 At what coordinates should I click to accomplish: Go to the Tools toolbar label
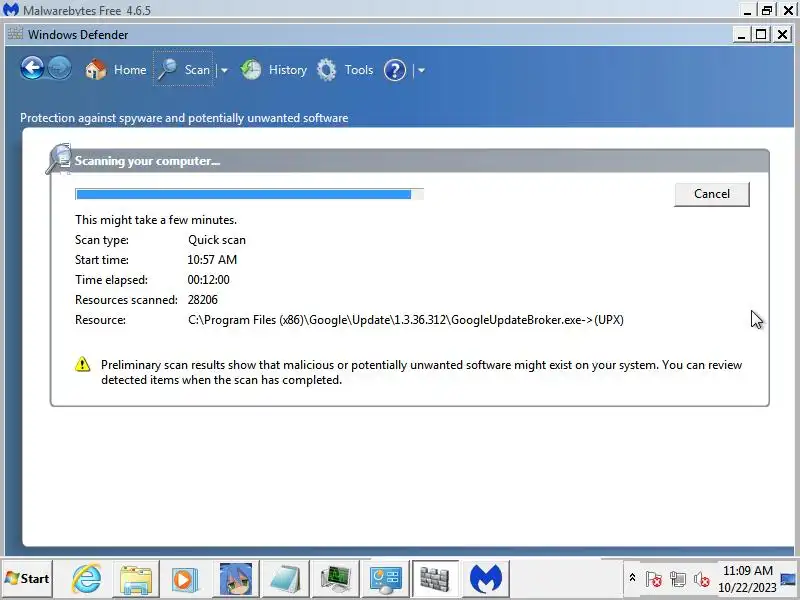pyautogui.click(x=359, y=70)
